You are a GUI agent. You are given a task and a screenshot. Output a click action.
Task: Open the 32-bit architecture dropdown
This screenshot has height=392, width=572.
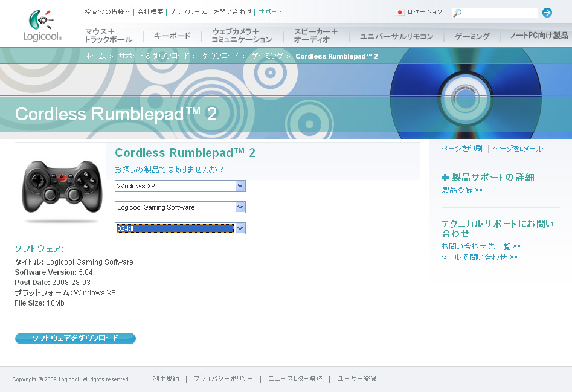tap(180, 228)
